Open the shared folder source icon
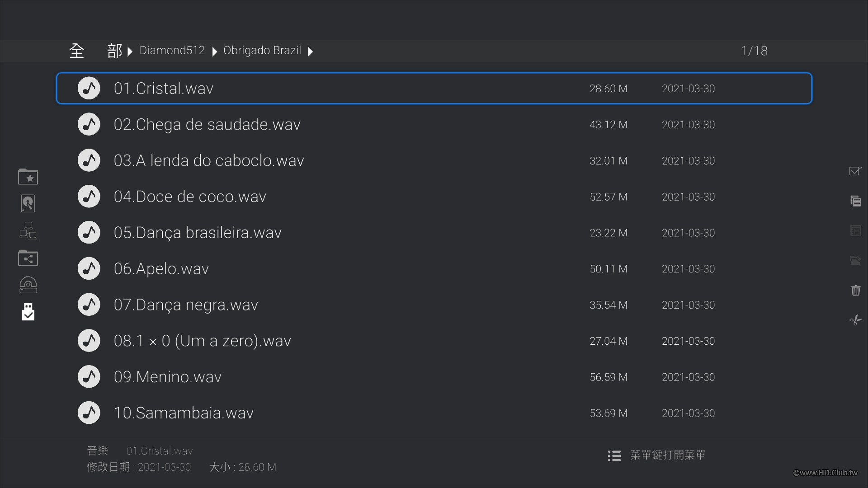 pyautogui.click(x=28, y=258)
